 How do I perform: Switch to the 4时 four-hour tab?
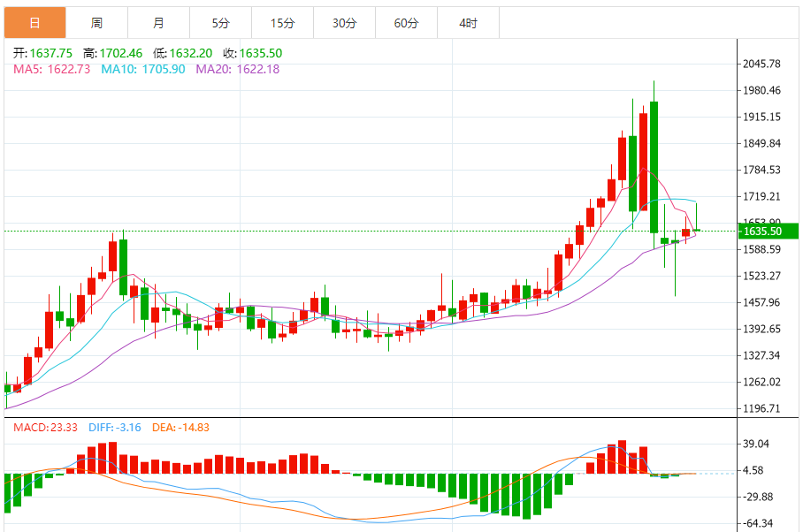[x=468, y=23]
